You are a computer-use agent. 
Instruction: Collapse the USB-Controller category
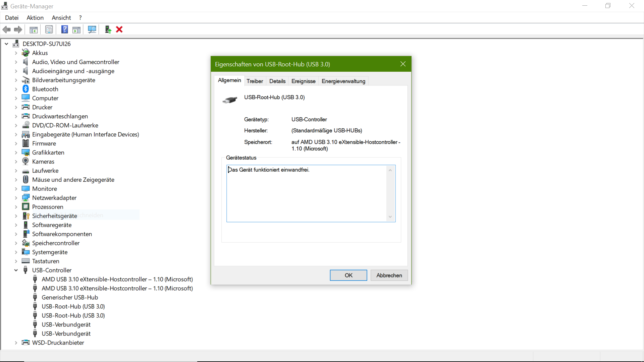pyautogui.click(x=16, y=270)
